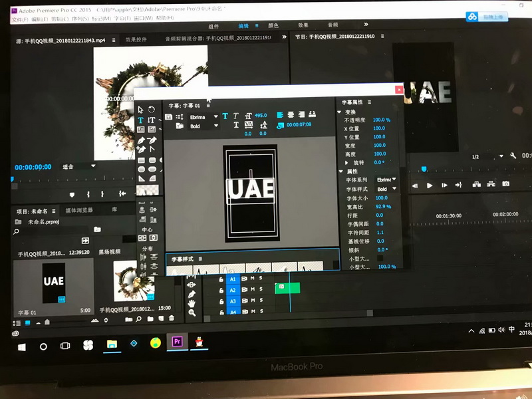This screenshot has width=532, height=399.
Task: Open Program monitor 1/2 resolution dropdown
Action: click(x=487, y=156)
